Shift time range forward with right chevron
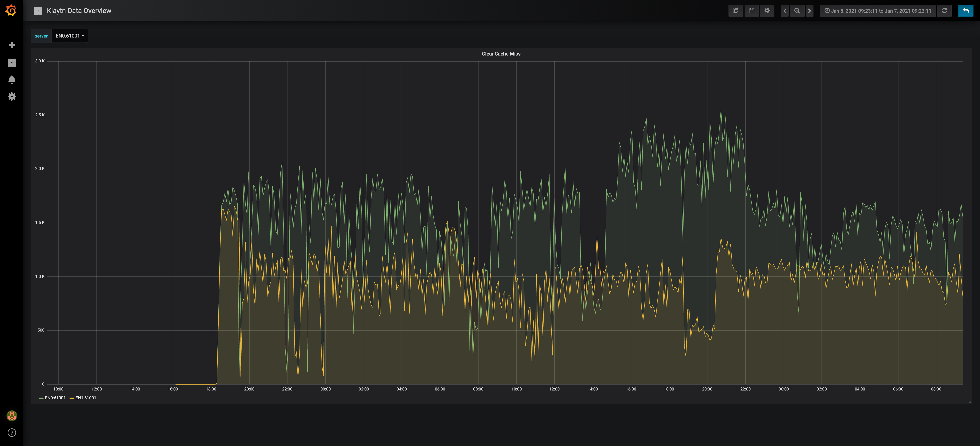Viewport: 980px width, 446px height. coord(809,11)
